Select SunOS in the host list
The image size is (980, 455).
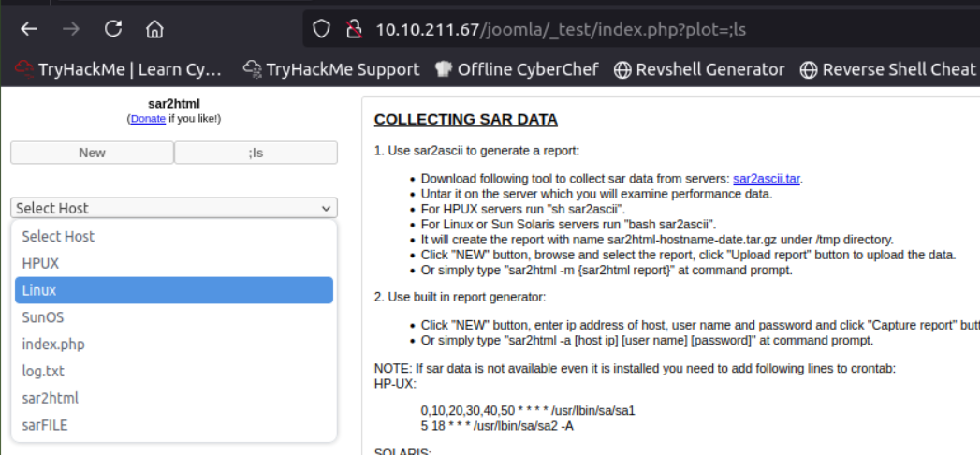point(43,317)
